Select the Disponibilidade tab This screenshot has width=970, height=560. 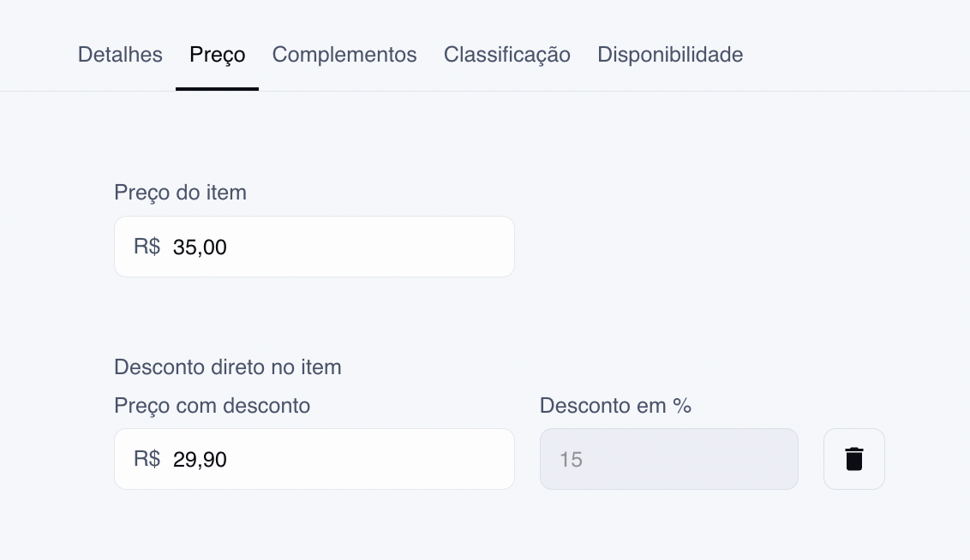[x=670, y=55]
